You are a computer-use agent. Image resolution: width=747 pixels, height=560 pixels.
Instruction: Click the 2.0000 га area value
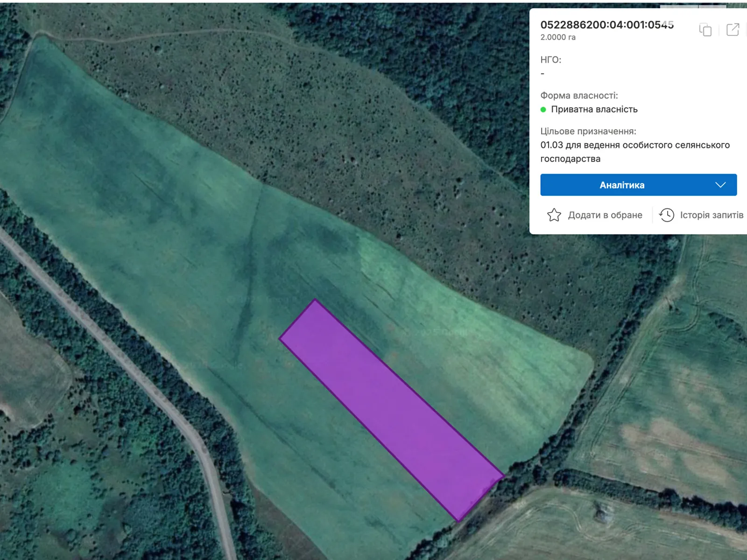pos(558,37)
